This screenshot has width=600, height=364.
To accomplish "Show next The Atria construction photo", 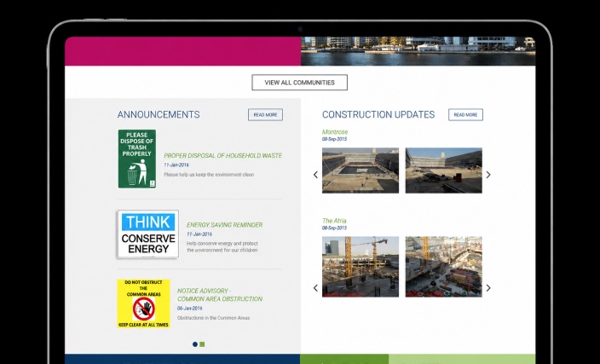I will pyautogui.click(x=488, y=288).
